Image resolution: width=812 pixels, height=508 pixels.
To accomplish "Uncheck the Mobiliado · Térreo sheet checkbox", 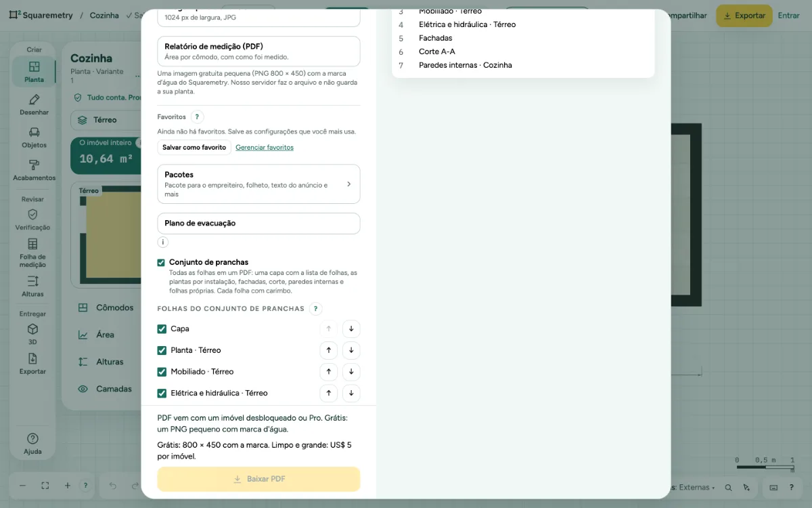I will (162, 372).
